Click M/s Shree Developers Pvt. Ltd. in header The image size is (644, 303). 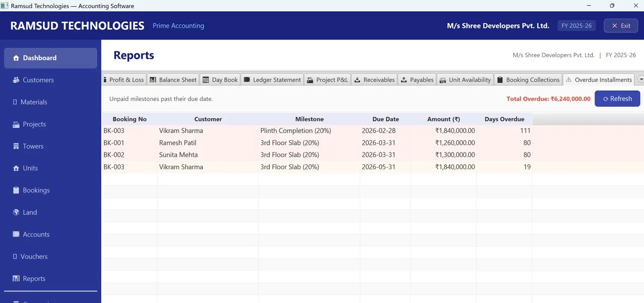(x=498, y=26)
